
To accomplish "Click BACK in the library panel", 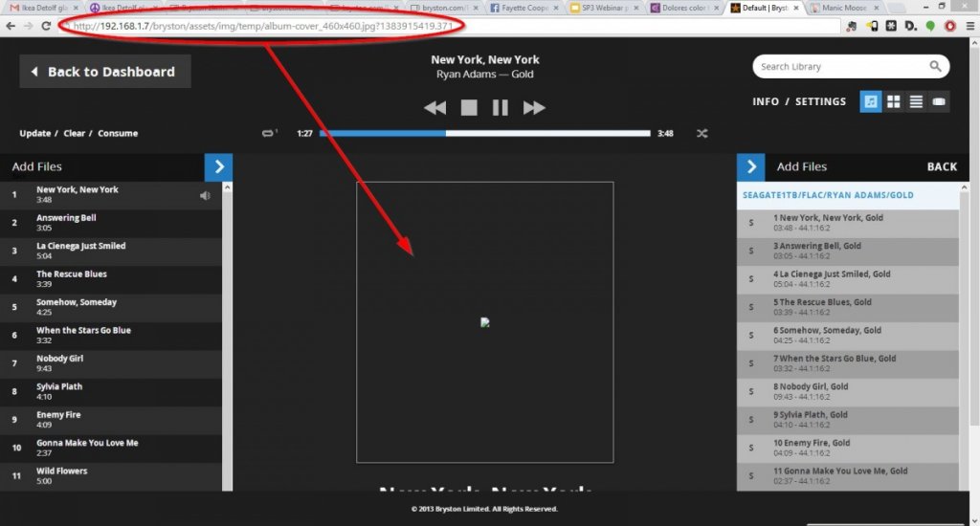I will click(942, 166).
